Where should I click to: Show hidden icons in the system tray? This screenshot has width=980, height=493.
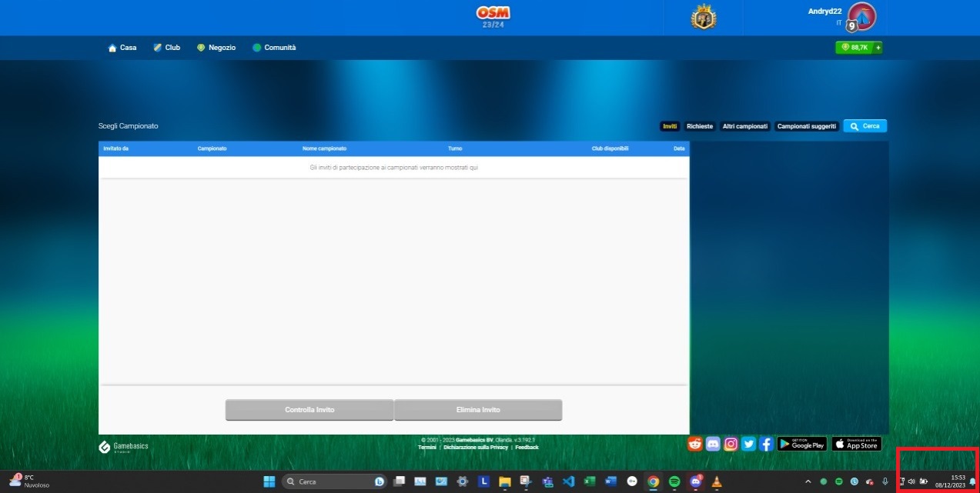808,481
